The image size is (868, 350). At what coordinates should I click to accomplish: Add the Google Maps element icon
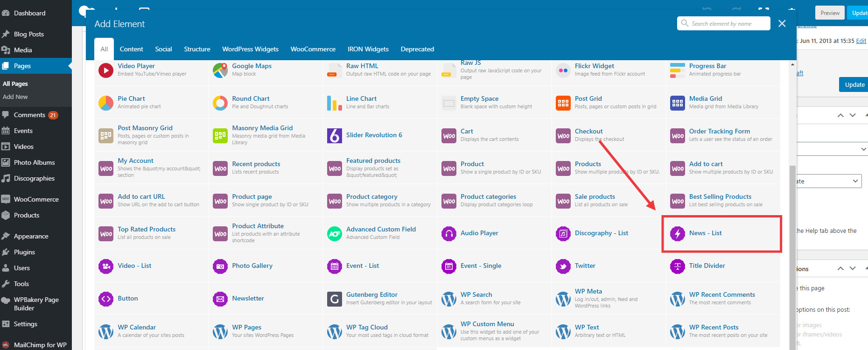(220, 70)
